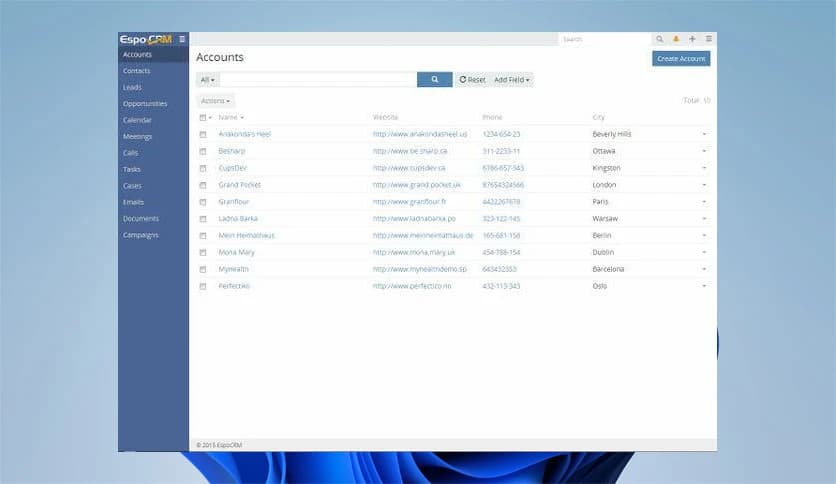Open the Perfectiko account link
836x484 pixels.
click(x=234, y=286)
